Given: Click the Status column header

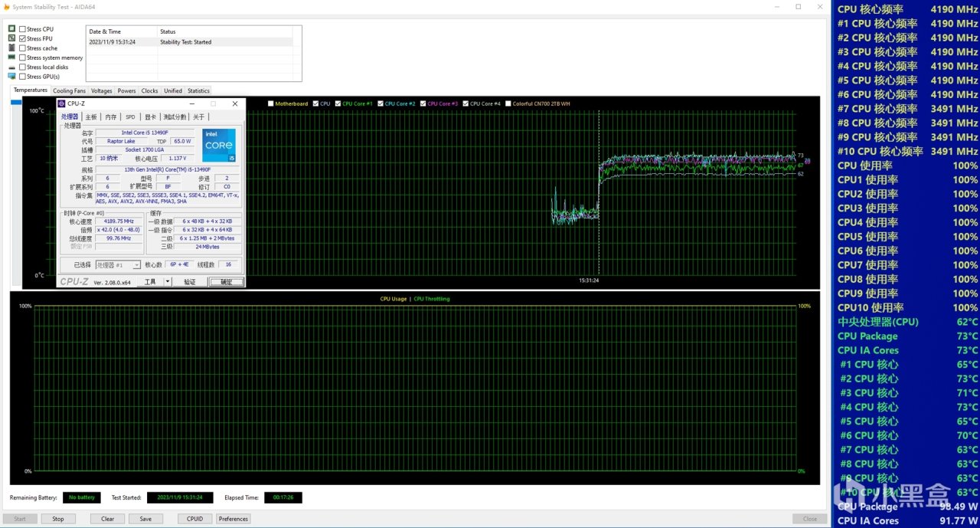Looking at the screenshot, I should (224, 31).
